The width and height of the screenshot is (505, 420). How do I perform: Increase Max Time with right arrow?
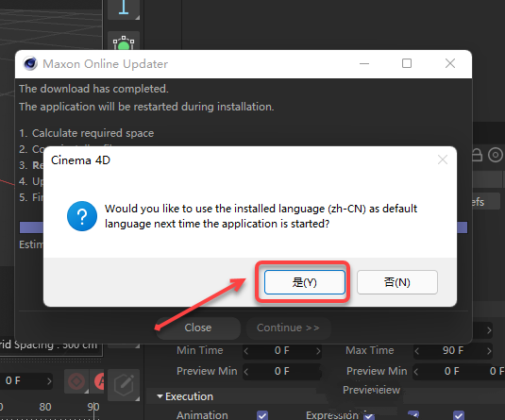tap(489, 350)
